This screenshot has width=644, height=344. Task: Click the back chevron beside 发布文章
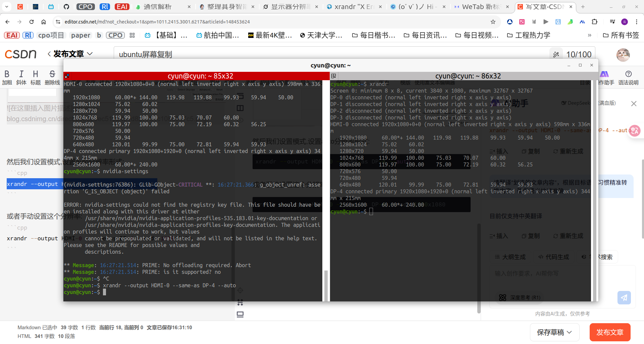tap(49, 54)
